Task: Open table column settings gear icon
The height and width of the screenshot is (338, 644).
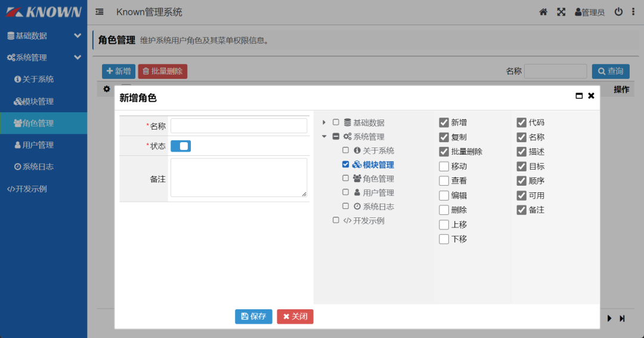Action: click(107, 89)
